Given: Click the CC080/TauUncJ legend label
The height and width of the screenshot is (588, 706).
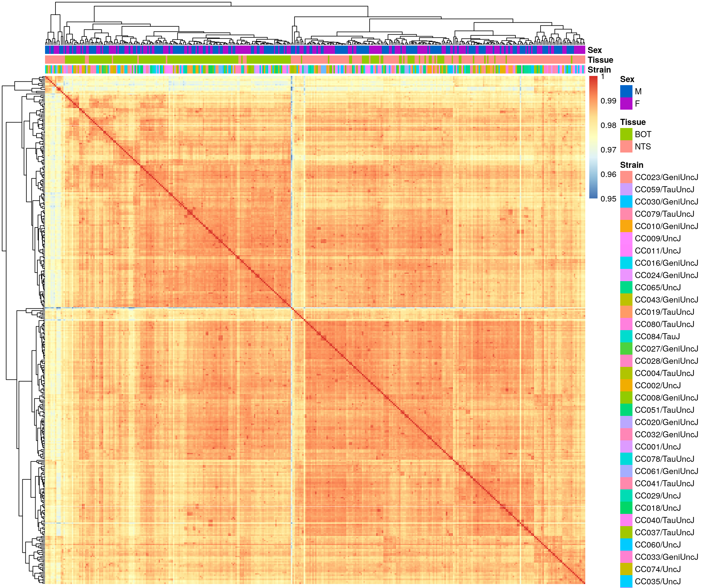Looking at the screenshot, I should click(x=664, y=324).
